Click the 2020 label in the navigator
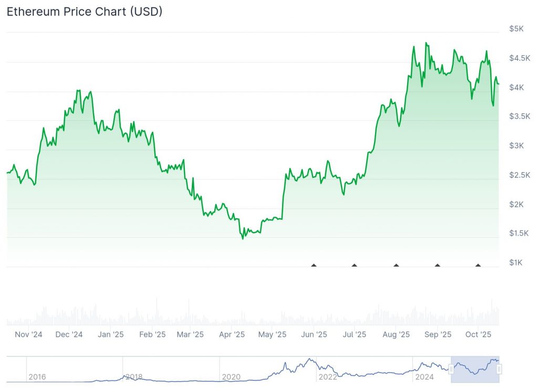This screenshot has width=538, height=392. tap(231, 377)
